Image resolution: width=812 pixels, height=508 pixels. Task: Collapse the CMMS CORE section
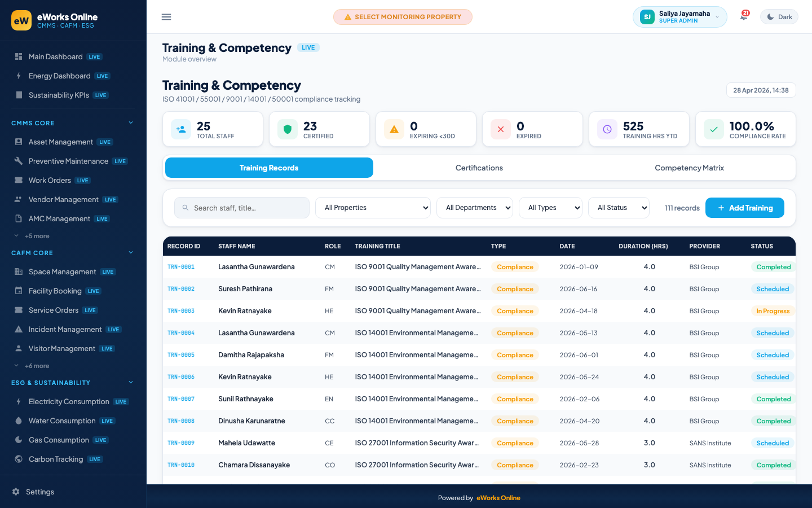(x=131, y=122)
